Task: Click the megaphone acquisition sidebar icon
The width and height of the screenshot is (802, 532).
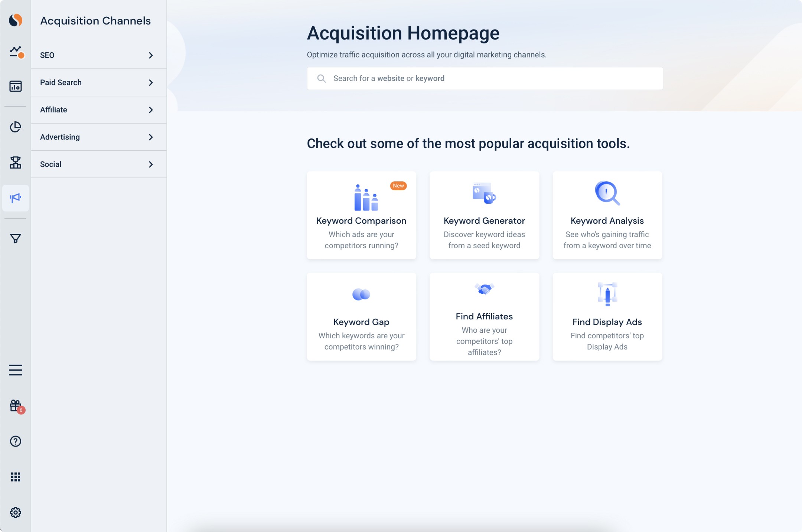Action: click(x=16, y=198)
